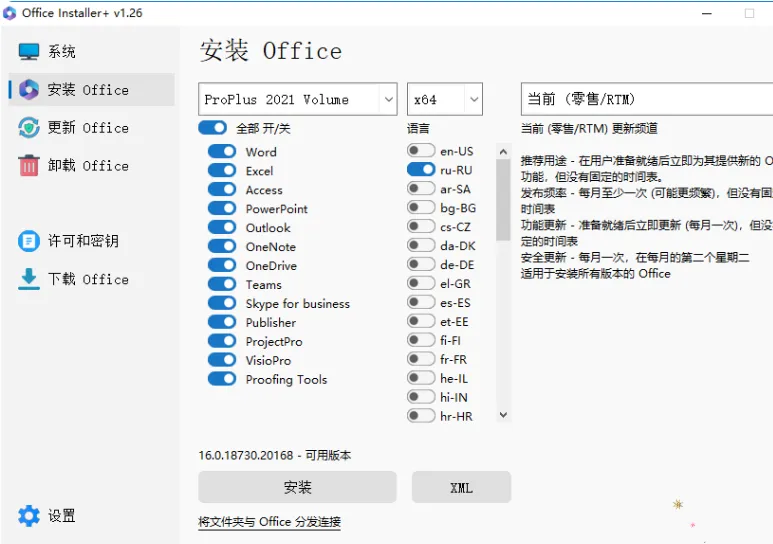This screenshot has width=773, height=544.
Task: Turn on the bg-BG language
Action: [x=421, y=207]
